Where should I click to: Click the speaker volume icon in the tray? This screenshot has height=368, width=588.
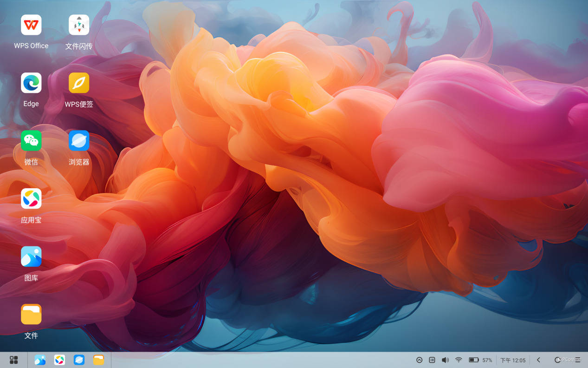point(445,360)
